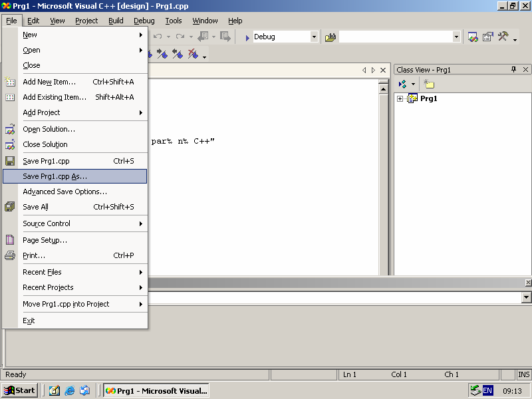Open the Class View sort options arrow
The image size is (532, 399).
pyautogui.click(x=413, y=84)
